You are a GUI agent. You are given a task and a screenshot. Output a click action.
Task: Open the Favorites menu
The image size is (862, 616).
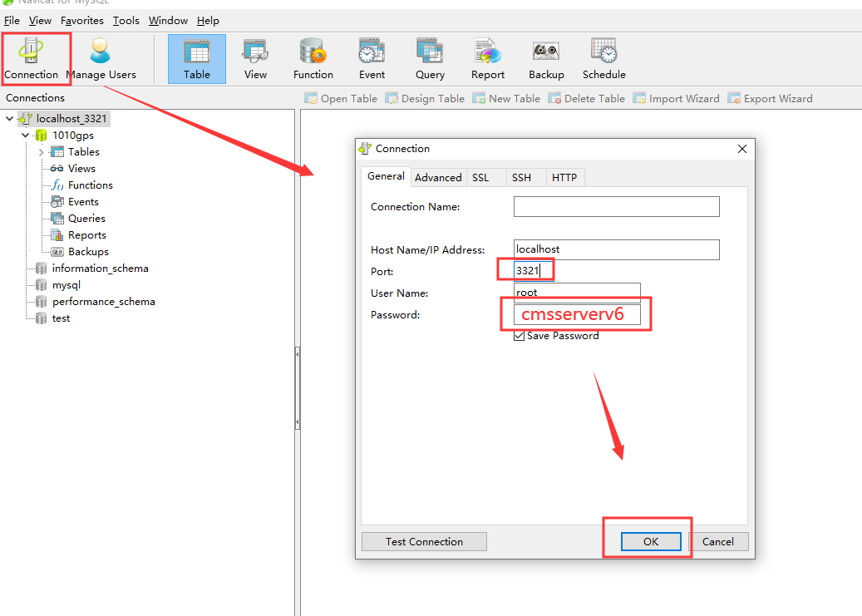point(82,20)
